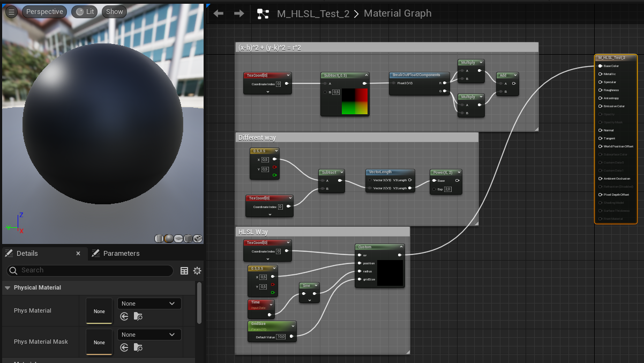
Task: Click the Base Color input pin
Action: (600, 66)
